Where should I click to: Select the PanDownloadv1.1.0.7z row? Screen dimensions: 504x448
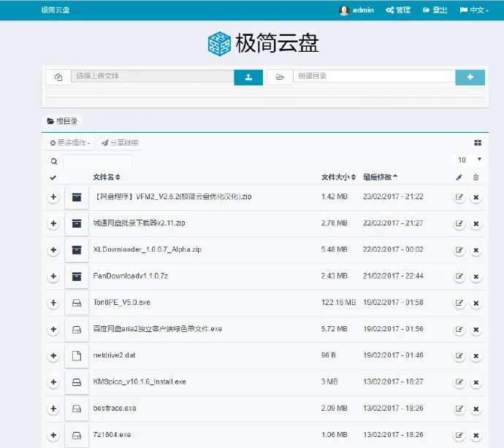(x=53, y=277)
